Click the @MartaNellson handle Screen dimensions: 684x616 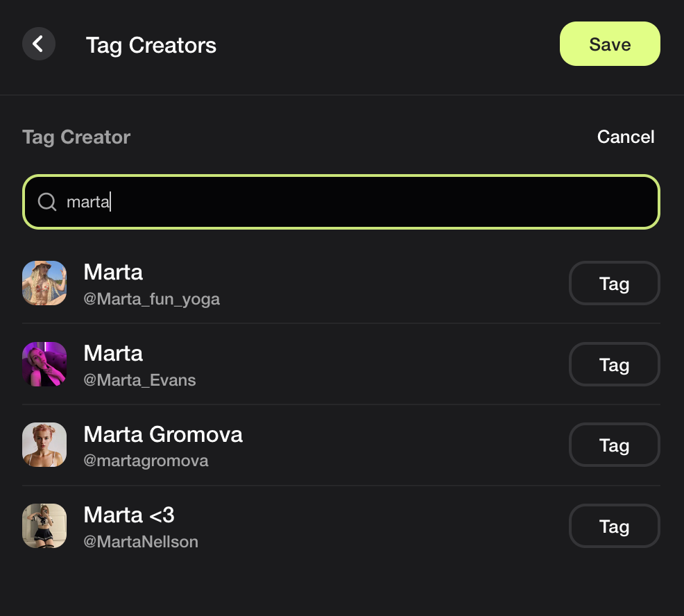click(141, 542)
